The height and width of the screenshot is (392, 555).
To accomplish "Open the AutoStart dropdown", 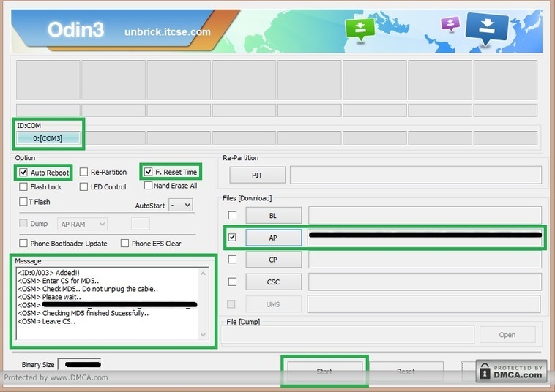I will tap(181, 205).
